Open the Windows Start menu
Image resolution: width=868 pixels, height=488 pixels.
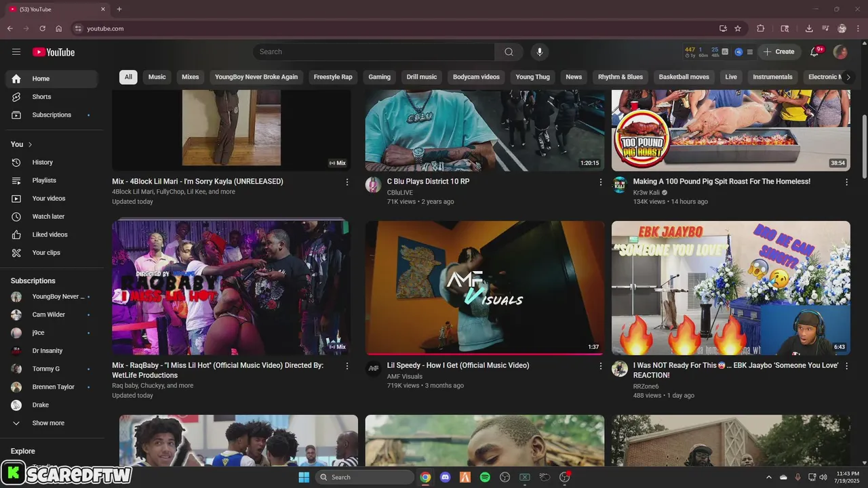[x=304, y=477]
